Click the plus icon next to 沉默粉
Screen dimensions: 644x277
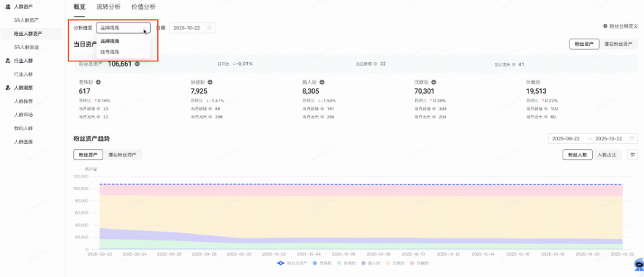click(x=433, y=82)
